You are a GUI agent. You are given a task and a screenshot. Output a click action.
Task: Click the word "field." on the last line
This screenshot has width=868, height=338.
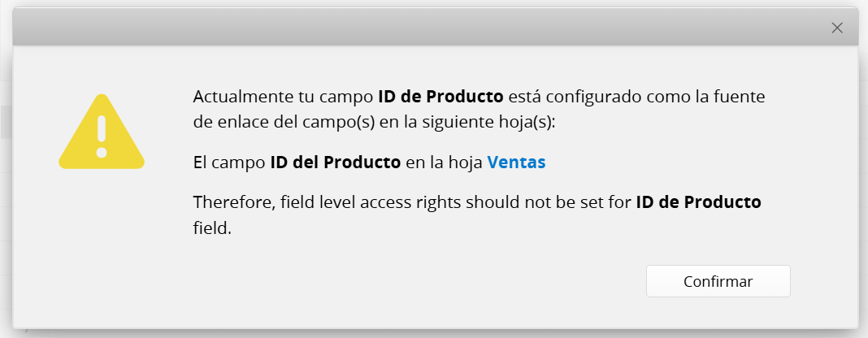[212, 228]
